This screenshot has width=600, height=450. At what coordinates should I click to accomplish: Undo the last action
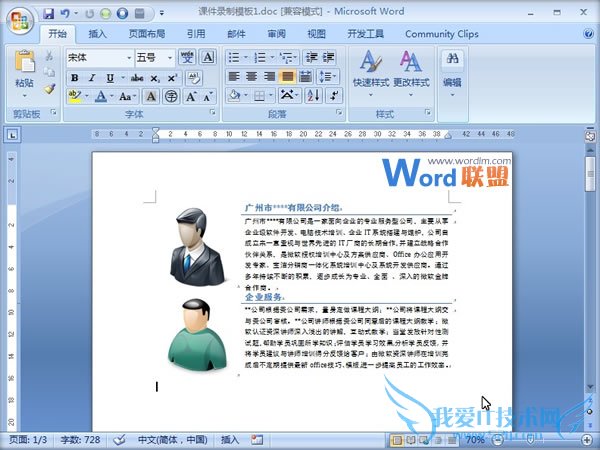pyautogui.click(x=65, y=14)
